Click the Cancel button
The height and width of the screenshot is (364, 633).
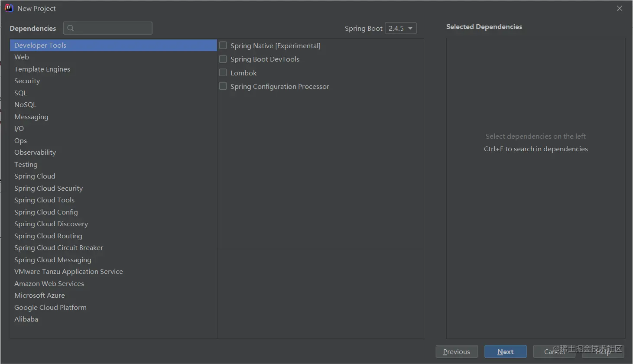click(554, 351)
